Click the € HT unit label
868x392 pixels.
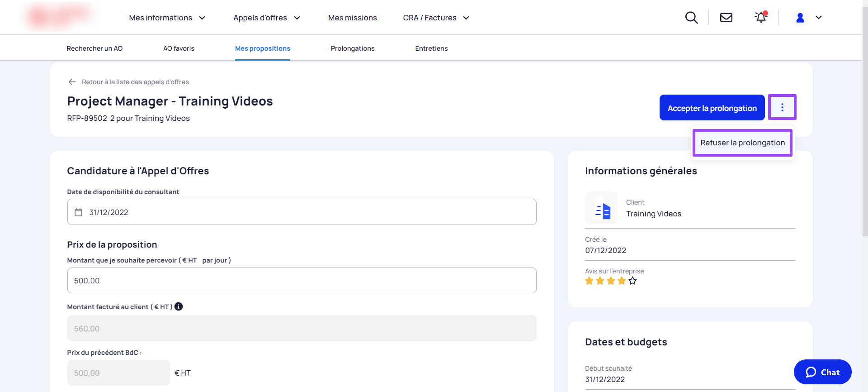pos(183,373)
